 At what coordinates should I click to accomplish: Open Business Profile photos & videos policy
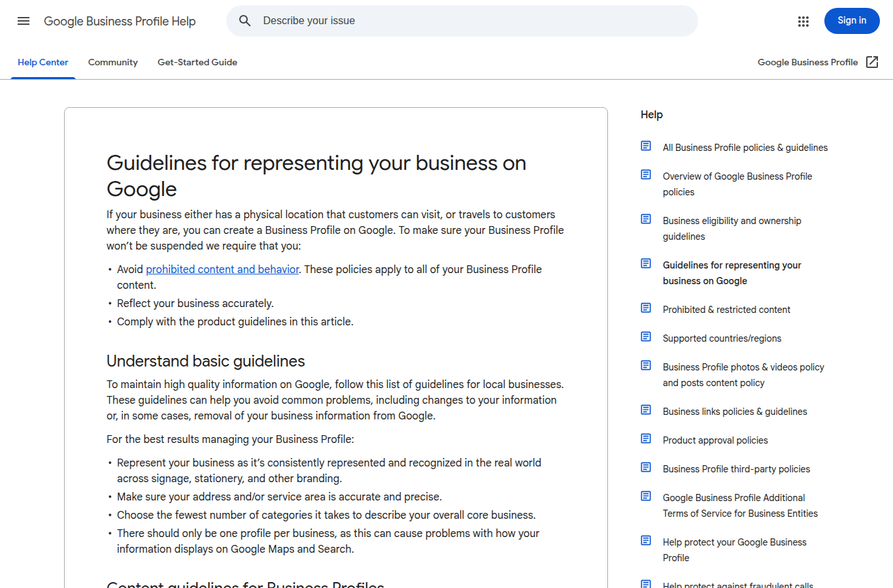[x=743, y=375]
